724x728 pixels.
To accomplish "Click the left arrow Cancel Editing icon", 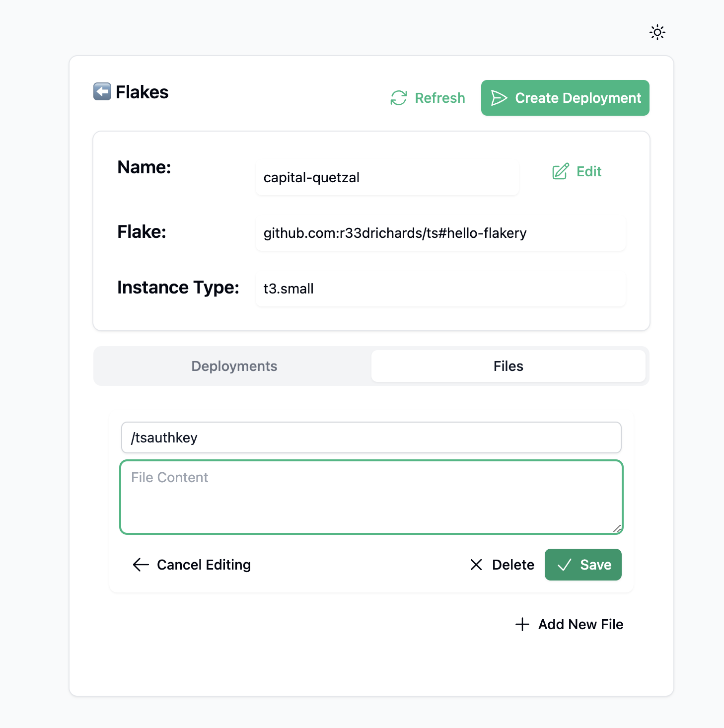I will [141, 565].
